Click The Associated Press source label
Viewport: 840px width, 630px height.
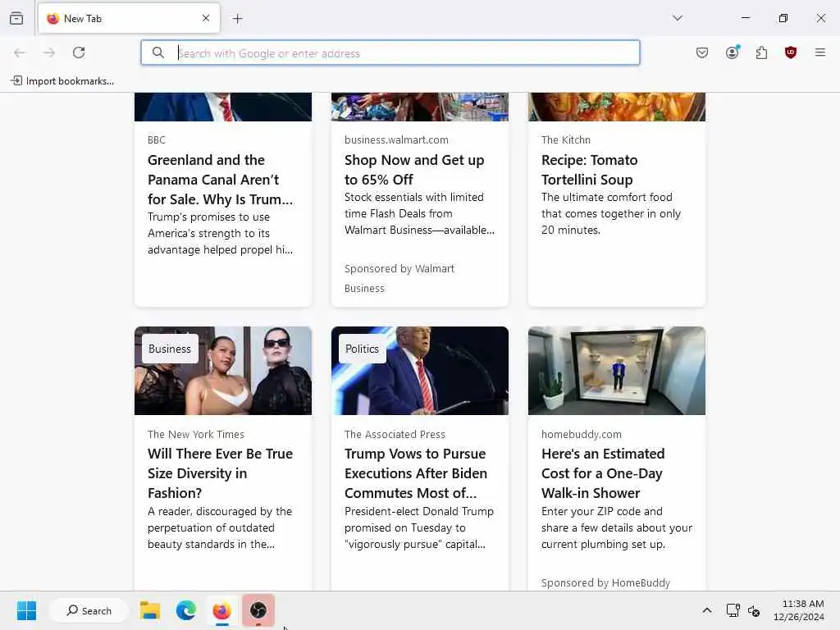click(395, 435)
